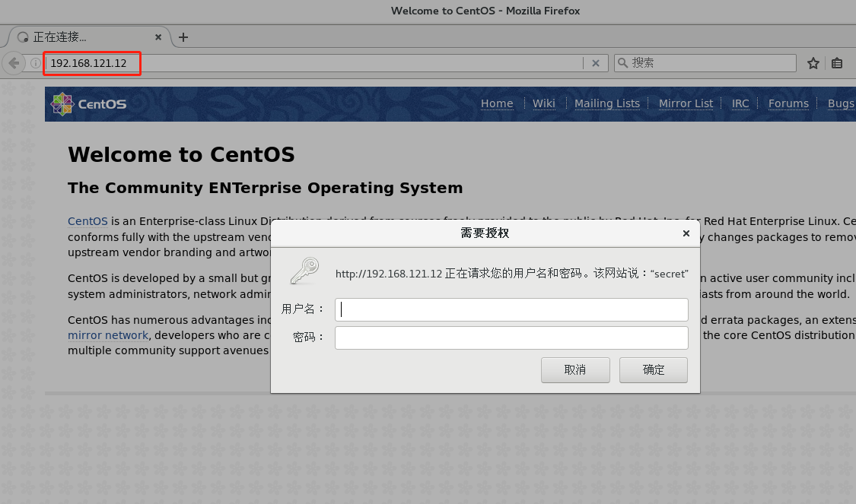The height and width of the screenshot is (504, 856).
Task: Click the "Welcome to CentOS" heading
Action: (181, 155)
